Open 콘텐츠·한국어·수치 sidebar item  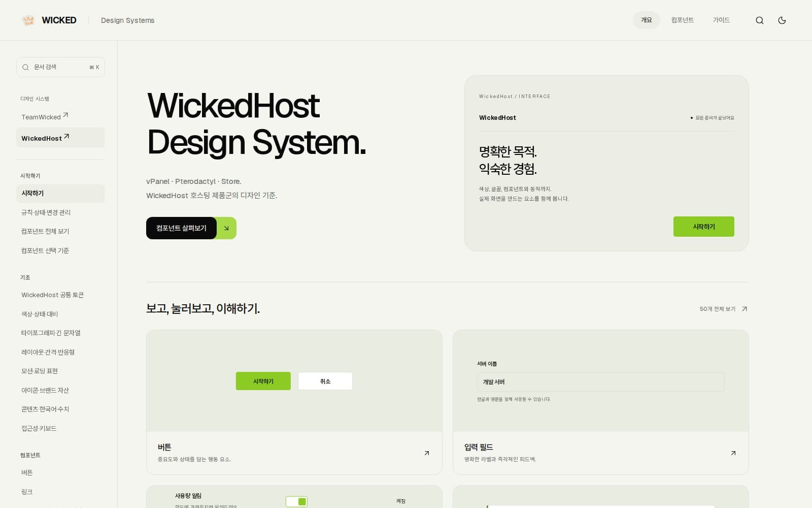60,409
